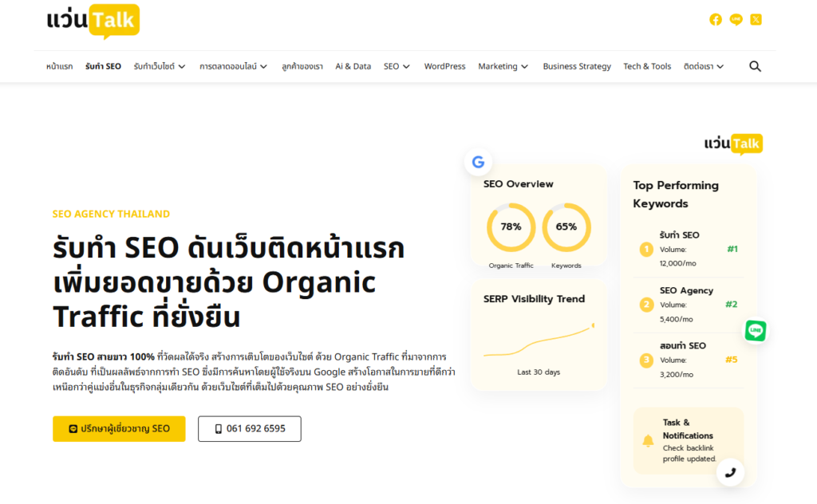Click the ปรึกษาผู้เชี่ยวชาญ SEO button
This screenshot has width=817, height=504.
tap(119, 428)
